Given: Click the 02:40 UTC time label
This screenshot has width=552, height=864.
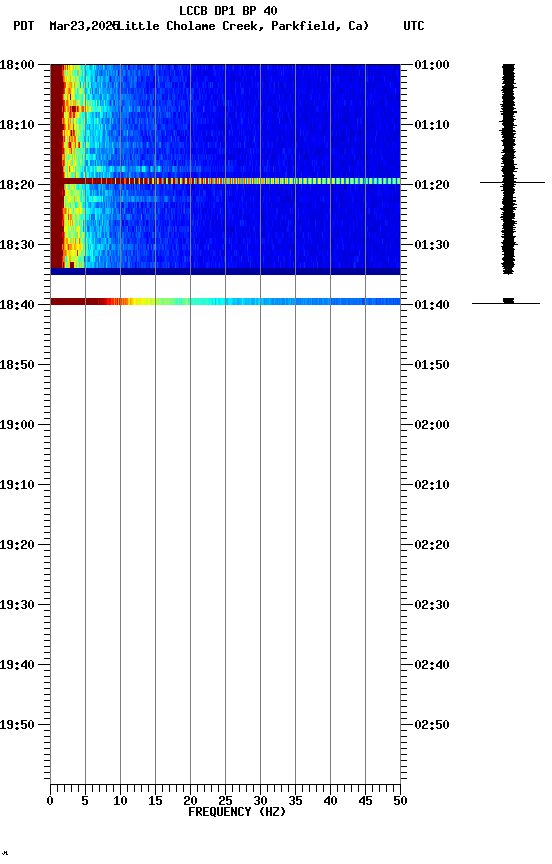Looking at the screenshot, I should pyautogui.click(x=432, y=665).
